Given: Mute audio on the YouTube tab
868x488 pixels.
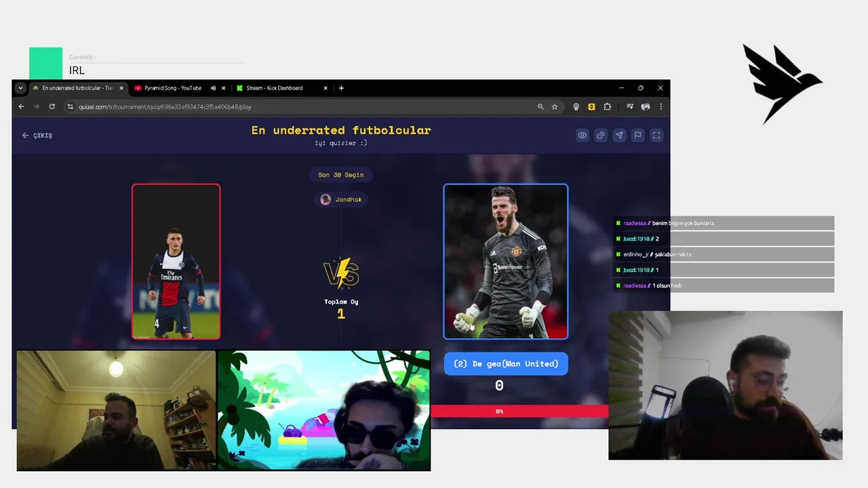Looking at the screenshot, I should pos(213,88).
